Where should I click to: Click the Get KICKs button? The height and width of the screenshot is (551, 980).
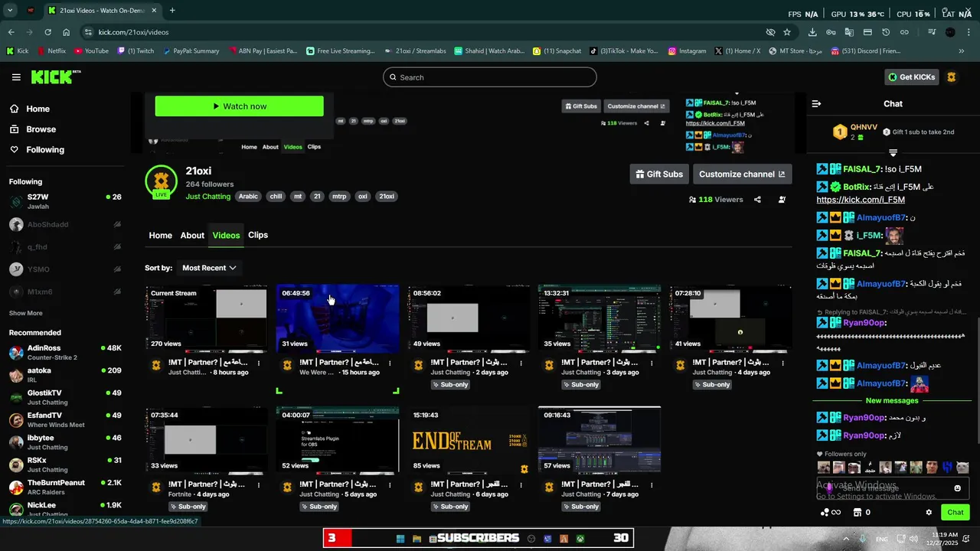pyautogui.click(x=911, y=77)
